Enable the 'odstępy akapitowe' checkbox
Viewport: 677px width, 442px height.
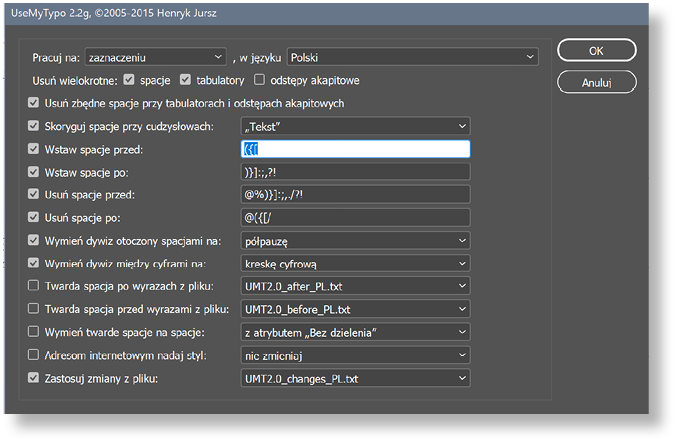(259, 79)
